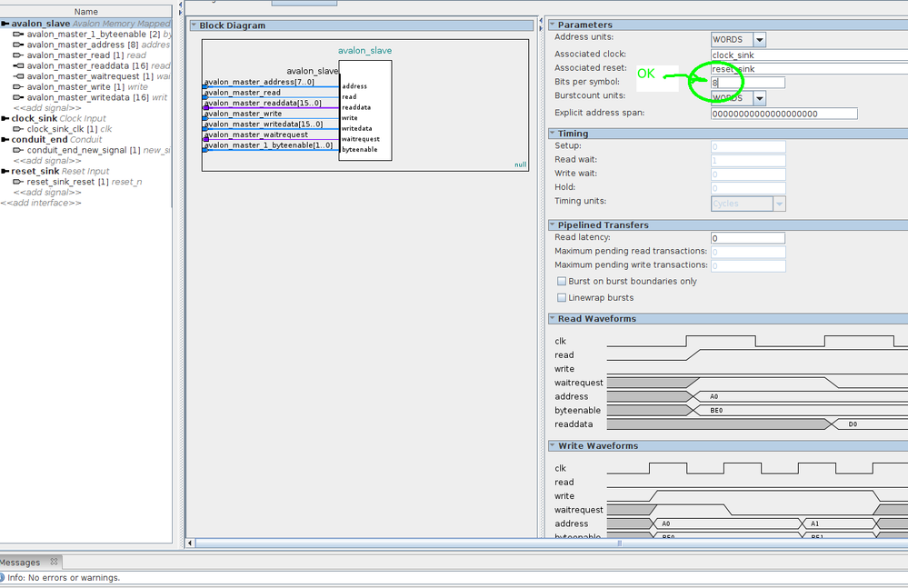Close the Messages tab with its X icon
This screenshot has height=588, width=908.
[x=54, y=563]
